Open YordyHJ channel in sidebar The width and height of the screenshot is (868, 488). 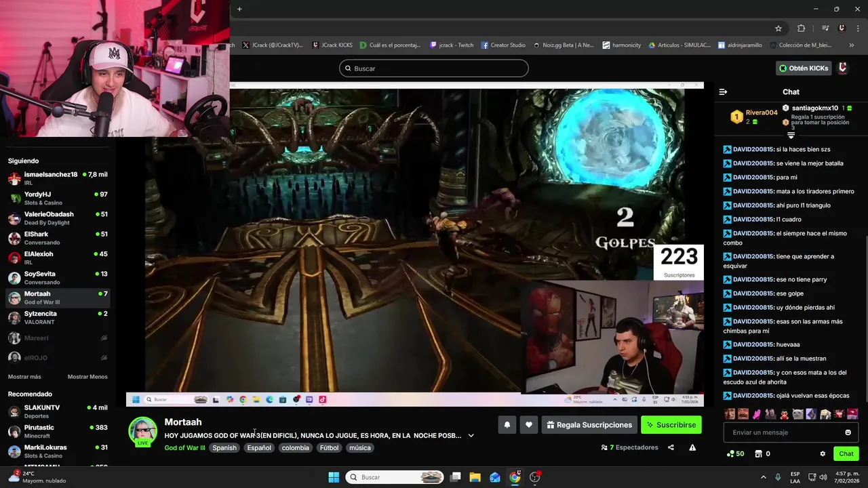[58, 199]
